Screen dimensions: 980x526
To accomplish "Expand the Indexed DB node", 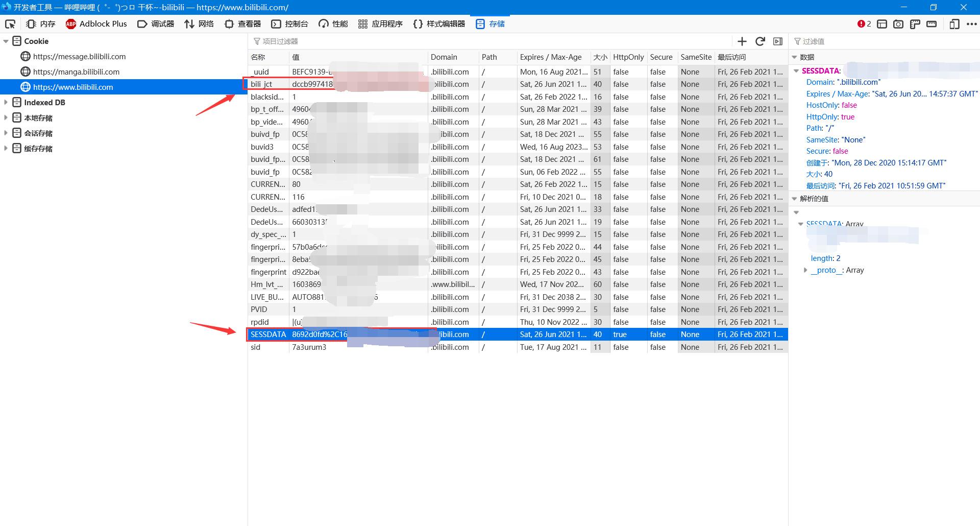I will (6, 103).
